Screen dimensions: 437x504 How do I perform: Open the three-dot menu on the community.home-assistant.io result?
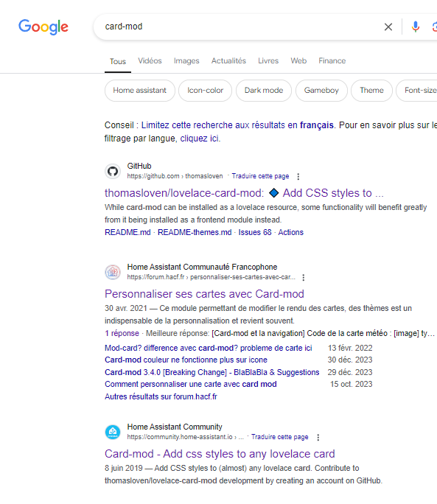pos(318,437)
